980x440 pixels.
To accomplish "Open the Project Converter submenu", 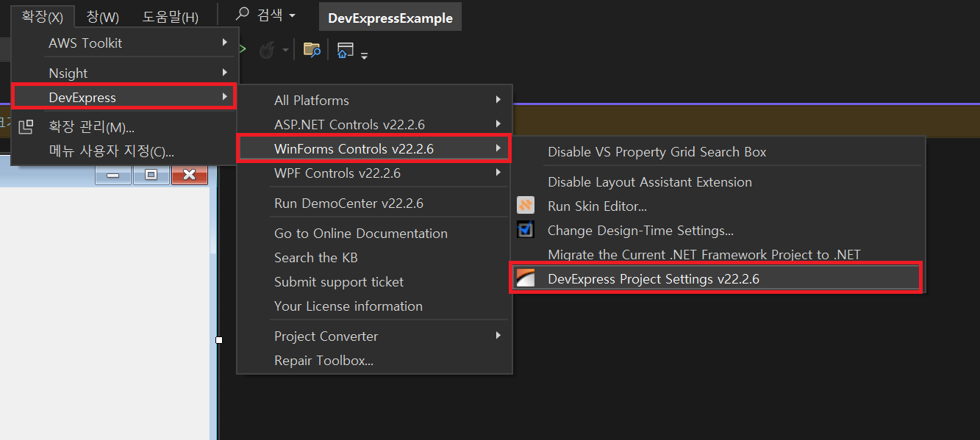I will pyautogui.click(x=374, y=336).
